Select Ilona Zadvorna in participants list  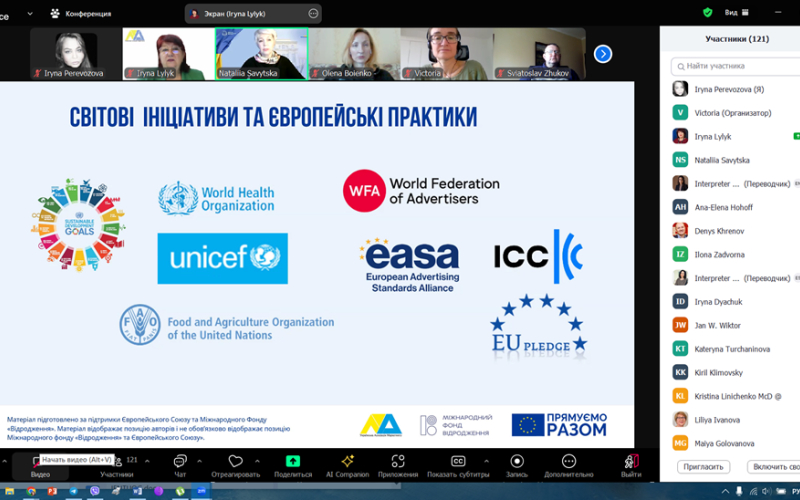tap(733, 255)
